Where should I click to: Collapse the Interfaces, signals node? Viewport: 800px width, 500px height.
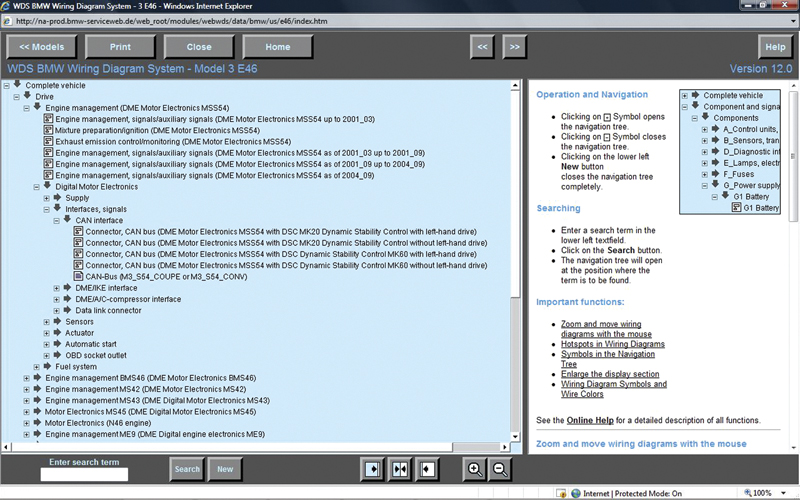pos(46,209)
